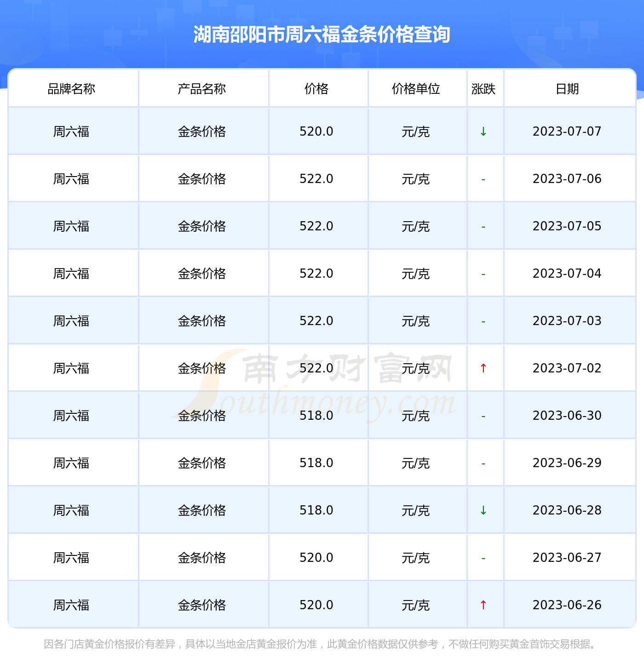This screenshot has height=669, width=644.
Task: Click price 522.0 in the 2023-07-04 row
Action: point(316,274)
